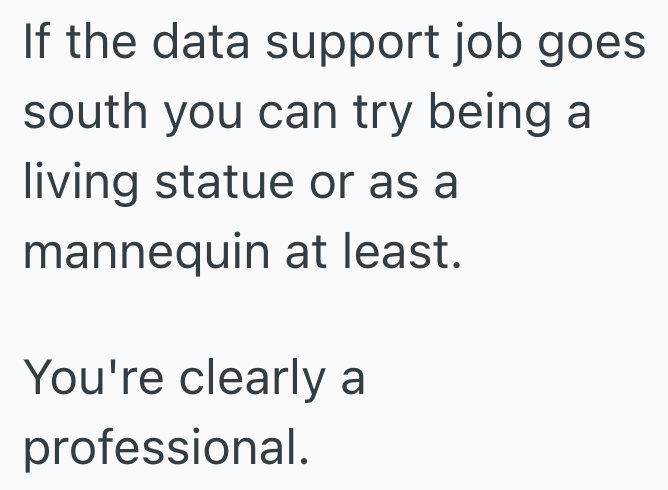
Task: Click the word "south"
Action: tap(83, 114)
